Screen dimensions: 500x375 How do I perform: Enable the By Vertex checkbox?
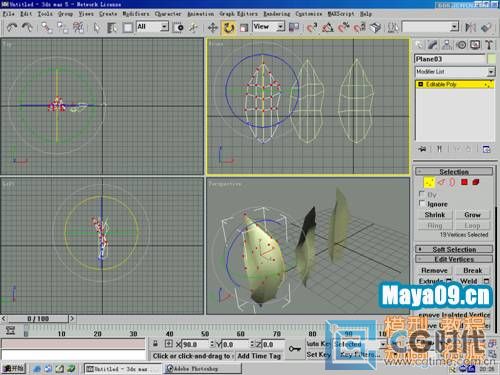pyautogui.click(x=422, y=194)
